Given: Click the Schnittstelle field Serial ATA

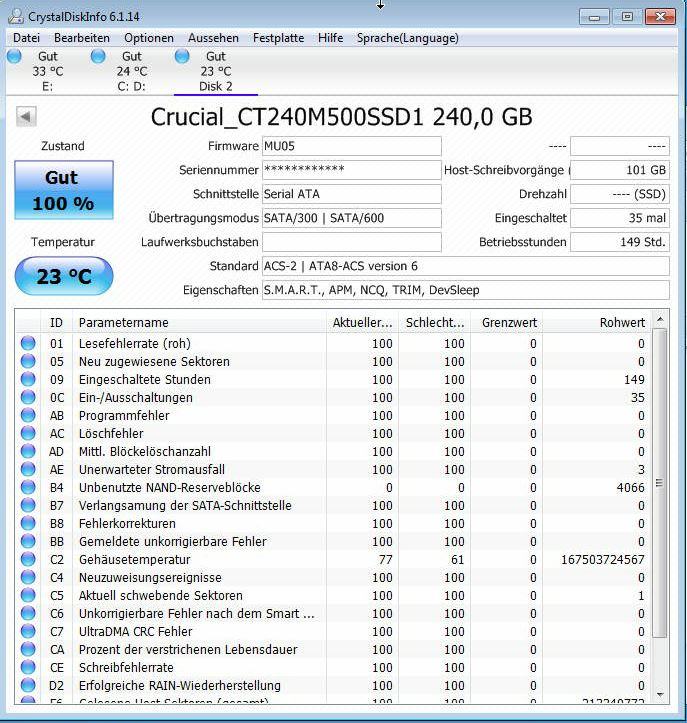Looking at the screenshot, I should click(352, 194).
